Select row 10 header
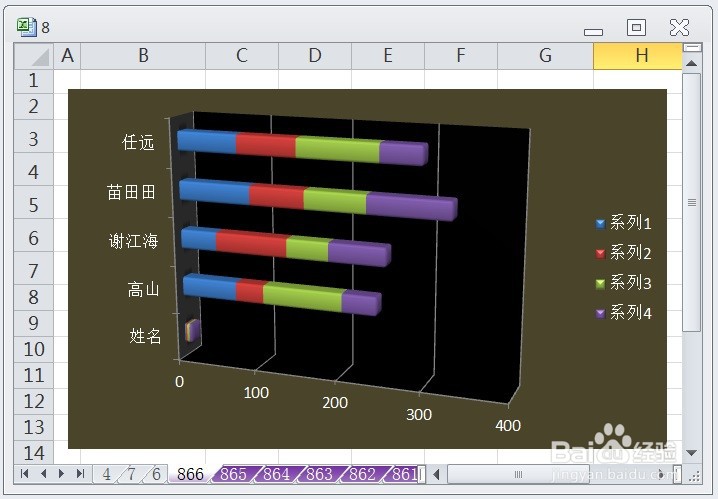The width and height of the screenshot is (718, 499). tap(33, 349)
